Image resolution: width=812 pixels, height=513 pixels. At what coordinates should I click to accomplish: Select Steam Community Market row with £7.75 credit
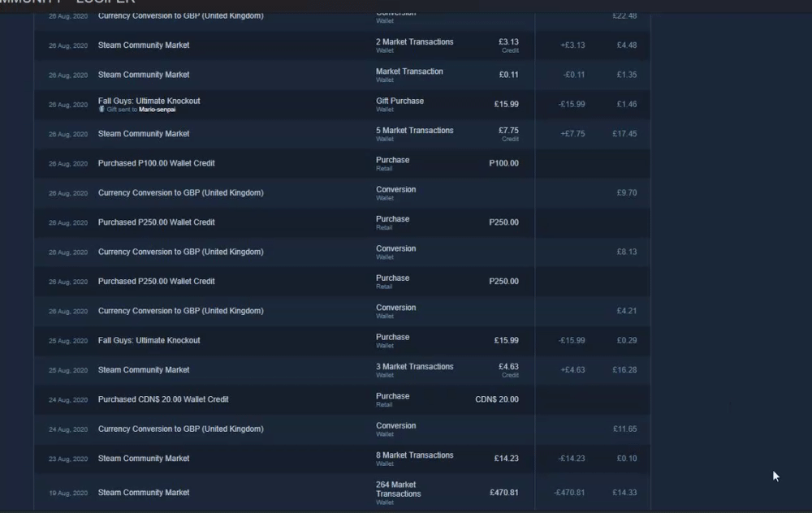342,134
